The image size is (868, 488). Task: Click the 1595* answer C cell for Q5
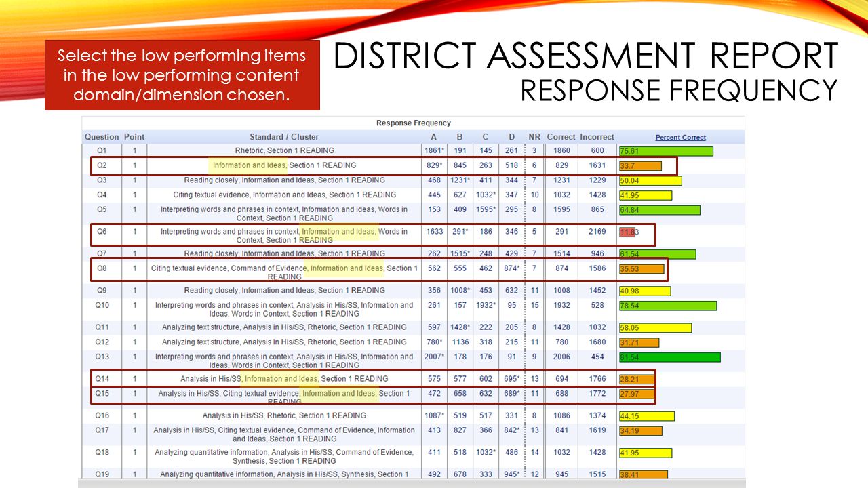pyautogui.click(x=485, y=210)
